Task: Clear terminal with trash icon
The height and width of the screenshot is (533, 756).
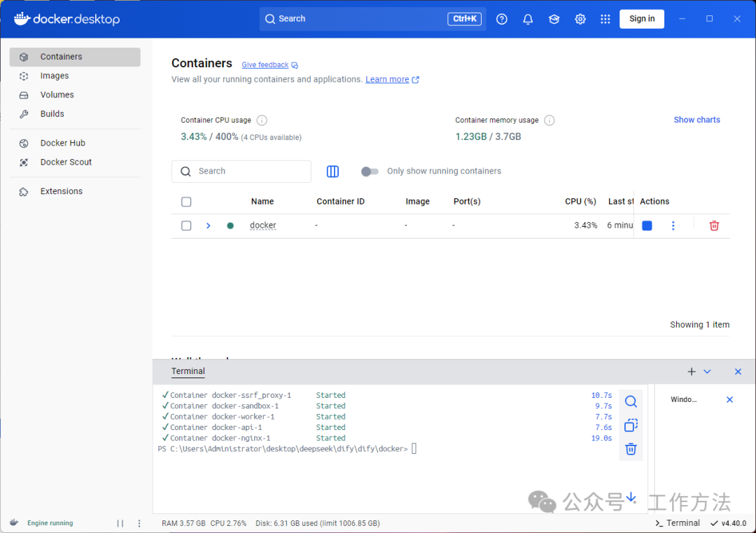Action: coord(631,449)
